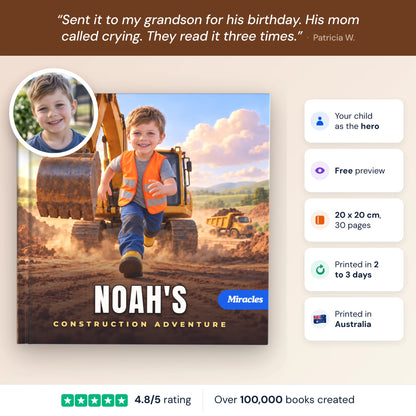Click the Printed in Australia card
The image size is (416, 416).
(x=354, y=319)
